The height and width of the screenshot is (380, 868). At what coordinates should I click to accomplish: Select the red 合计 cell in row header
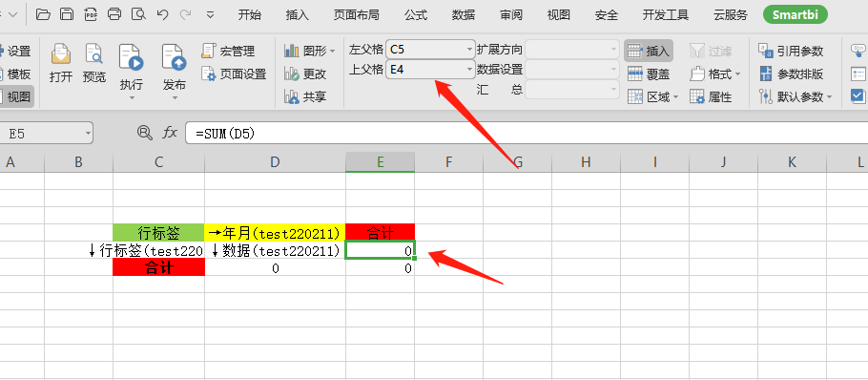[159, 267]
